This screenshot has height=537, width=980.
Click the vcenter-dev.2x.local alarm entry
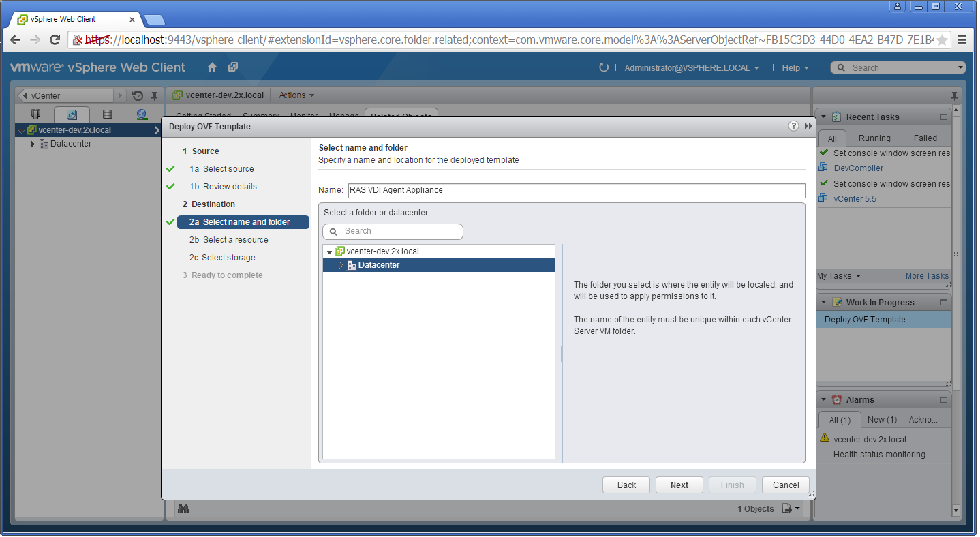(x=870, y=440)
